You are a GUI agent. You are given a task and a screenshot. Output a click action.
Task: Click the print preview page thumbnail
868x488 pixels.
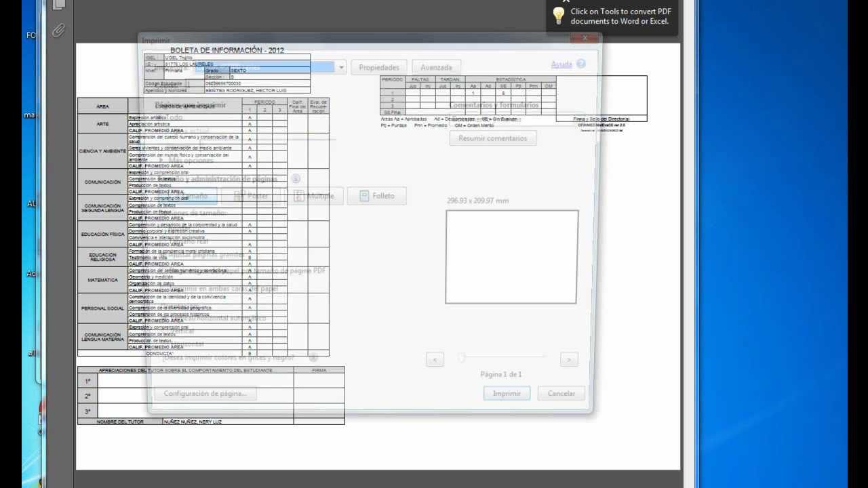pos(512,257)
